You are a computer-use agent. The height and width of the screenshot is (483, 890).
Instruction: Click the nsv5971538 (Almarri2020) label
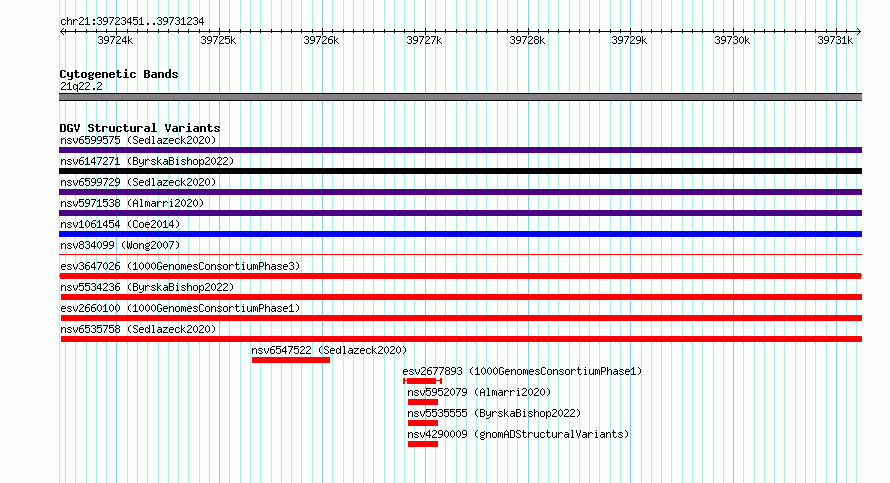click(132, 203)
